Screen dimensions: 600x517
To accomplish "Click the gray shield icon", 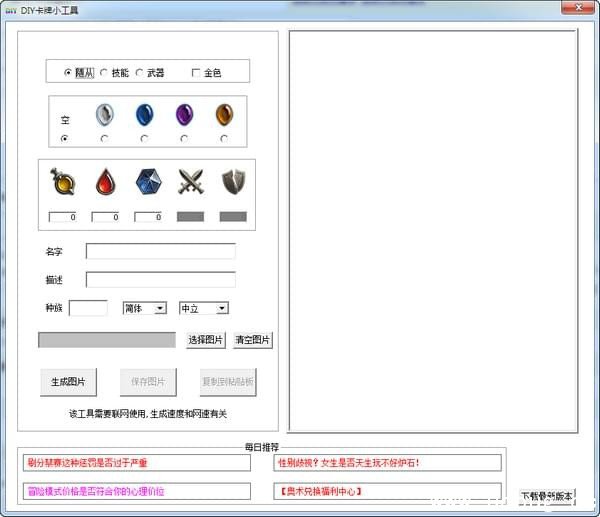I will (x=233, y=181).
